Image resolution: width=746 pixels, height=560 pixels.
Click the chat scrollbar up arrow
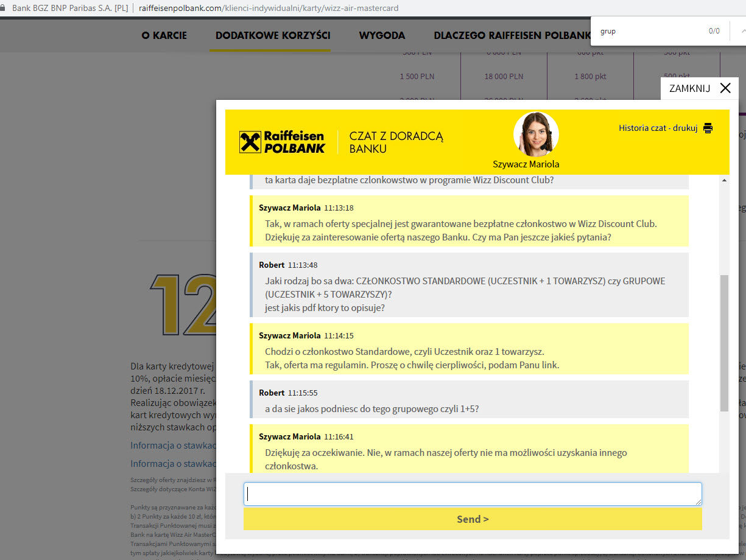724,181
